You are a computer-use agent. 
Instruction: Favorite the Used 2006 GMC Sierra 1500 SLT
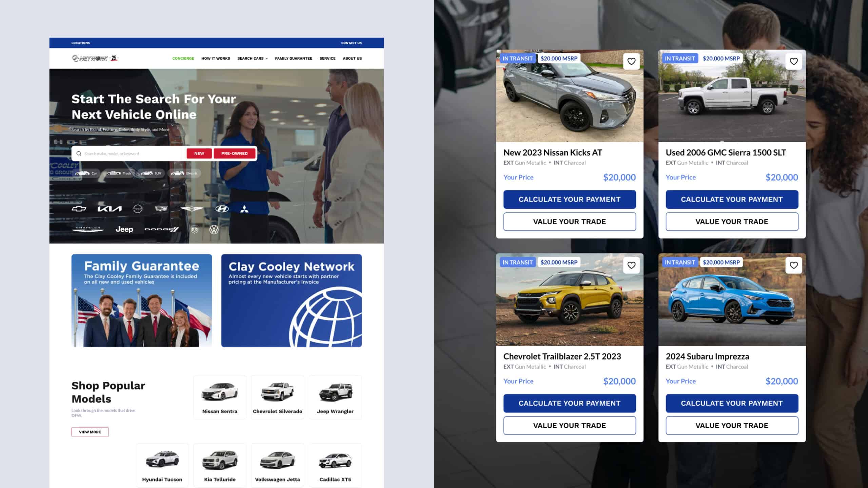(x=794, y=61)
